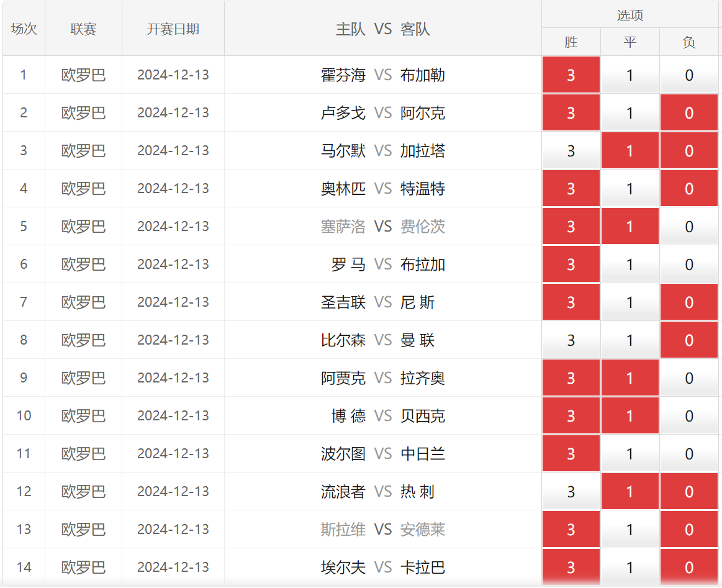
Task: Select loss (0) for 罗马 VS 布拉加
Action: (689, 265)
